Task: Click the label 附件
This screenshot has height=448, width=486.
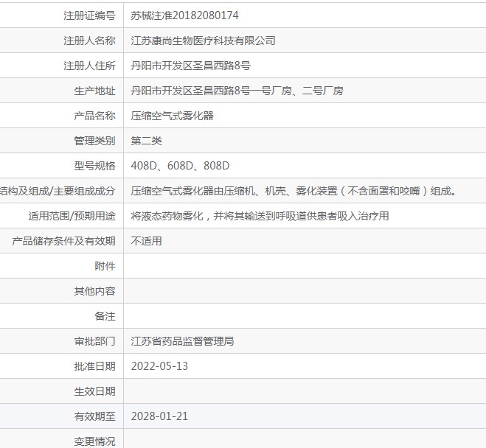Action: click(x=105, y=266)
